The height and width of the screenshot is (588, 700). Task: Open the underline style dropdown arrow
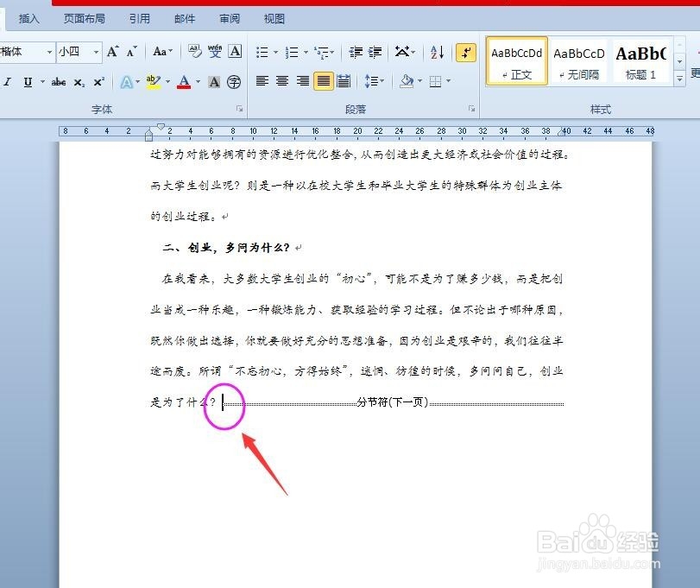[42, 82]
